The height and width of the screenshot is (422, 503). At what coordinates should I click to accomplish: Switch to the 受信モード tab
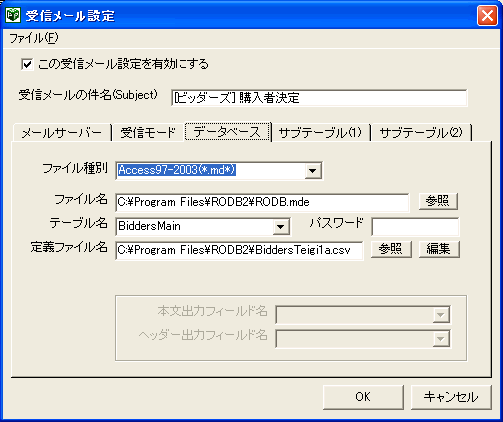click(x=148, y=133)
